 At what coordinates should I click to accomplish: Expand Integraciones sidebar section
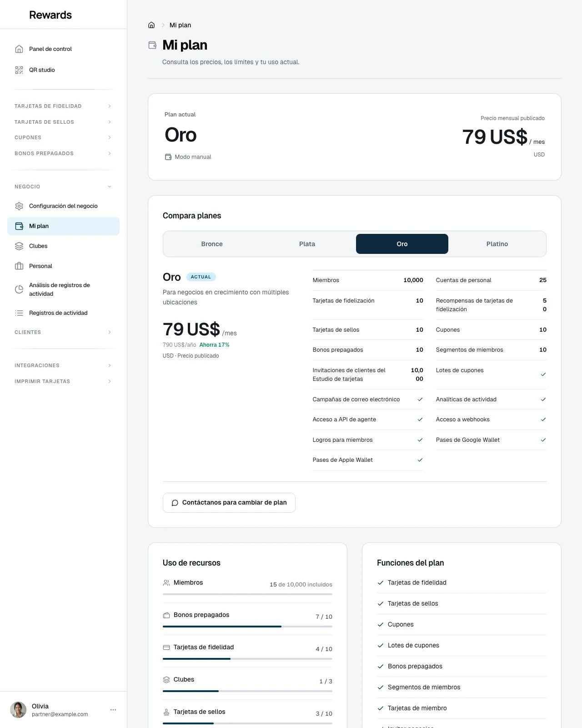[63, 365]
